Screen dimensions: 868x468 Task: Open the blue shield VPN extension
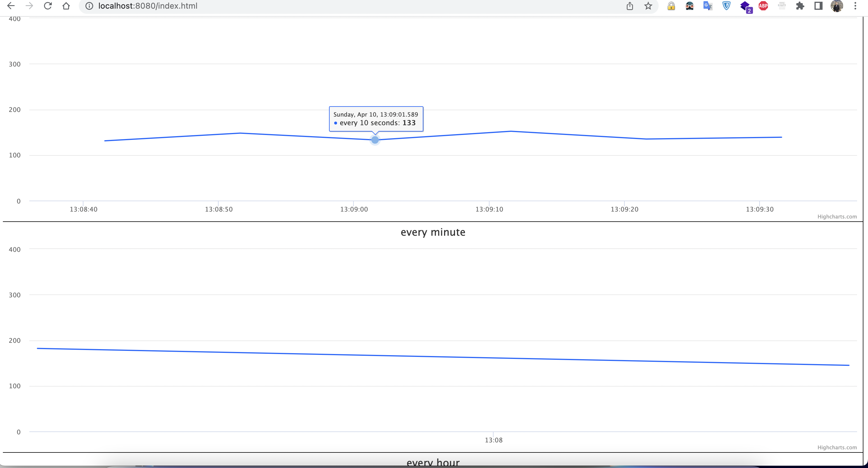point(726,6)
